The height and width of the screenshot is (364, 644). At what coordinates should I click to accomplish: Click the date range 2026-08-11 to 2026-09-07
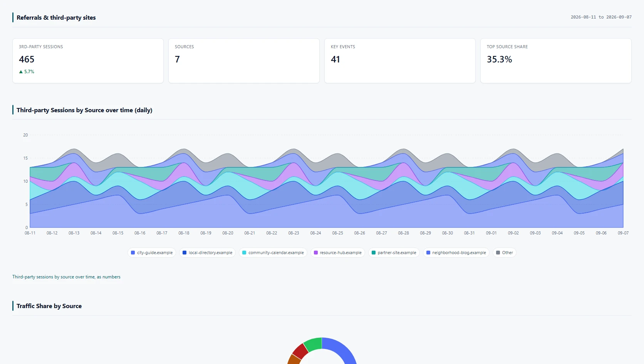pyautogui.click(x=601, y=17)
